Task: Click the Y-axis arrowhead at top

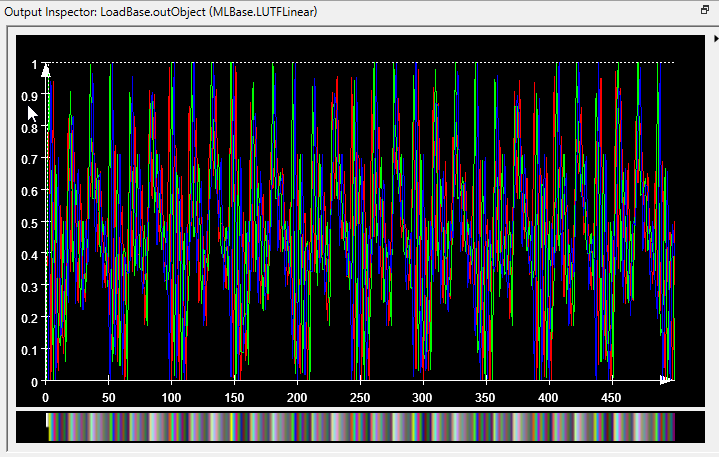Action: [x=45, y=69]
